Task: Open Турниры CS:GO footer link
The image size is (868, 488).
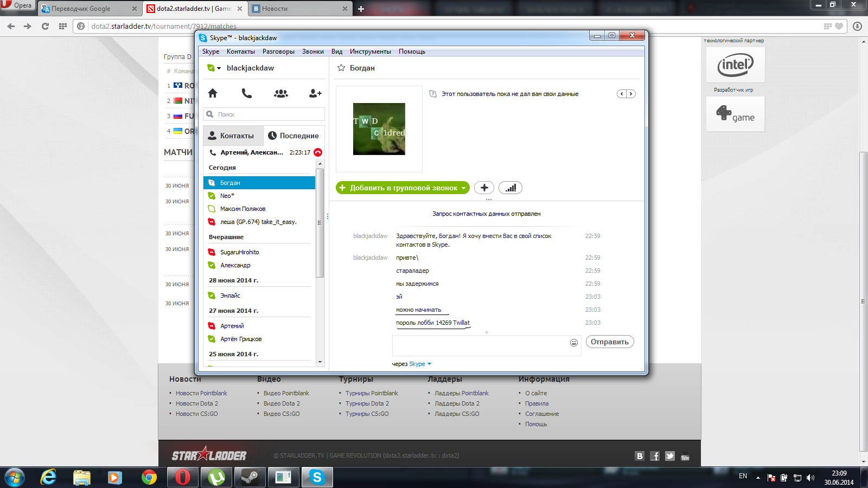Action: click(367, 414)
